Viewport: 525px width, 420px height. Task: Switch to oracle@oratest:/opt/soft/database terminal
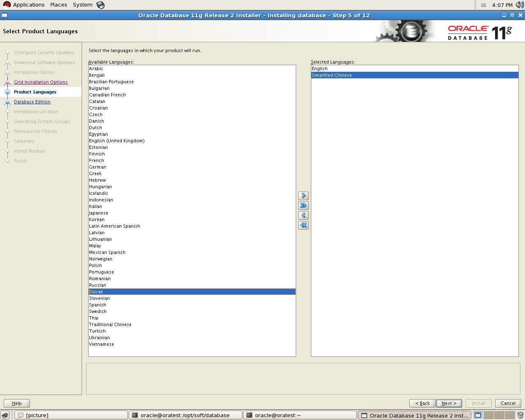click(x=186, y=415)
